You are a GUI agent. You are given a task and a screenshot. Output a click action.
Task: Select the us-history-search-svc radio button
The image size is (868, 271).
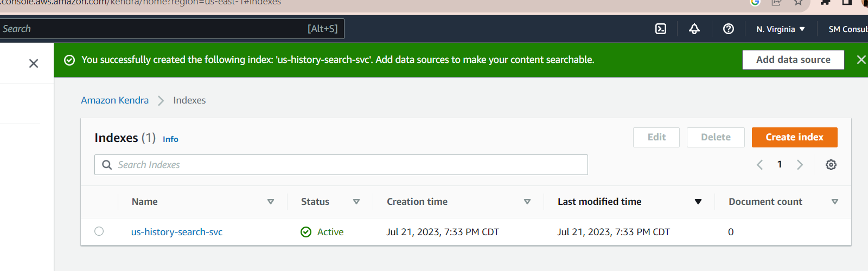[99, 231]
